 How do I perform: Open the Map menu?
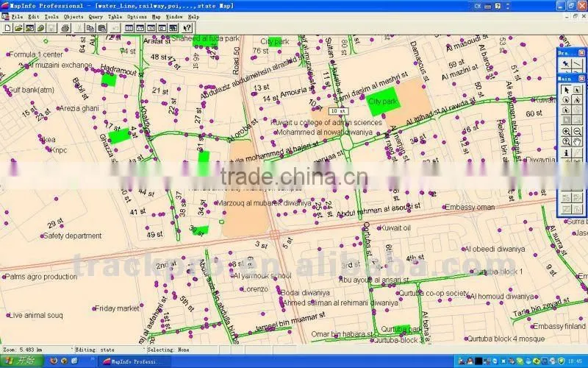pyautogui.click(x=157, y=17)
